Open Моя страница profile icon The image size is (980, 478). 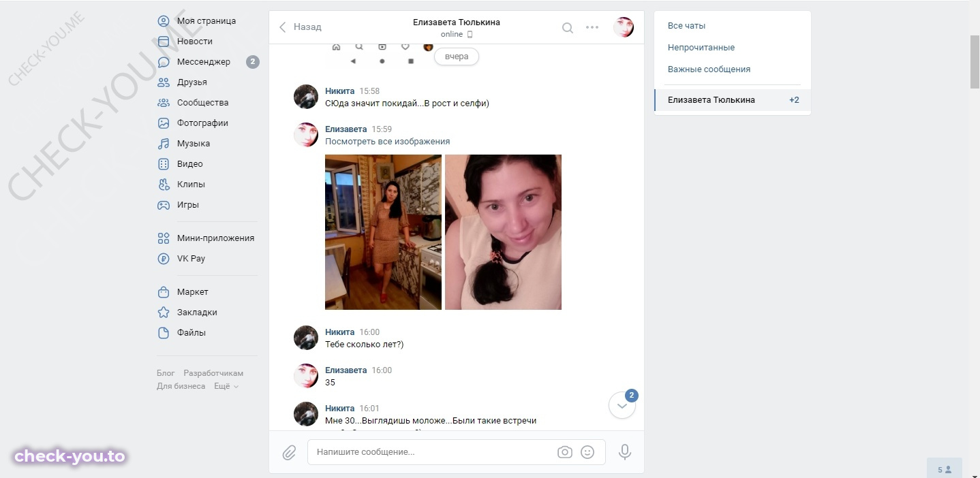tap(164, 21)
